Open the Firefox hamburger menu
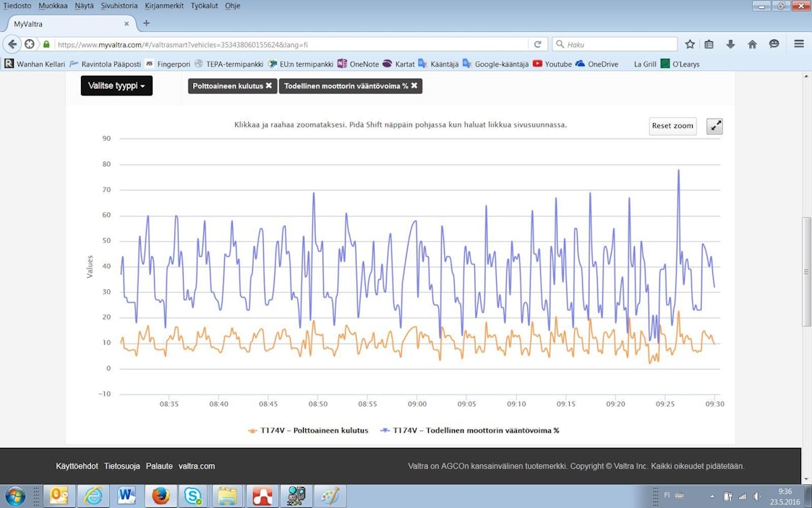Screen dimensions: 812x508 799,44
